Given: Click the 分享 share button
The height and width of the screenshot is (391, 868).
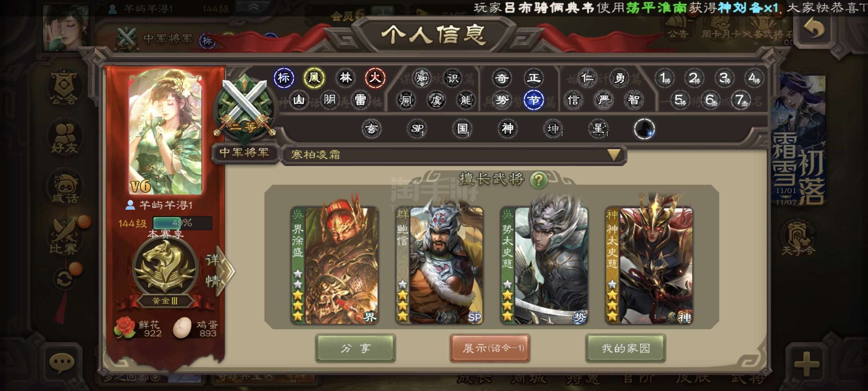Looking at the screenshot, I should [355, 348].
